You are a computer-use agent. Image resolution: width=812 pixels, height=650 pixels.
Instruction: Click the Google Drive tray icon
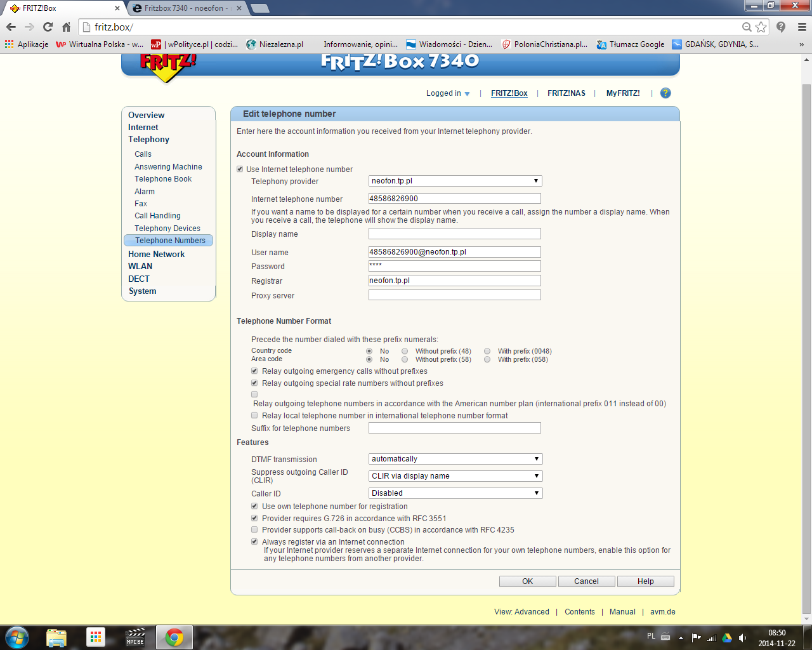pyautogui.click(x=727, y=637)
